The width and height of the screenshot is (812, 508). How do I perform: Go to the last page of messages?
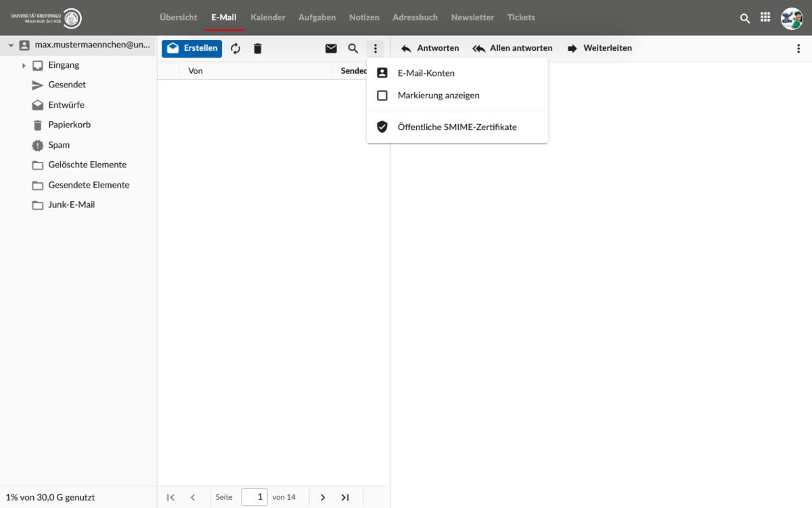345,497
